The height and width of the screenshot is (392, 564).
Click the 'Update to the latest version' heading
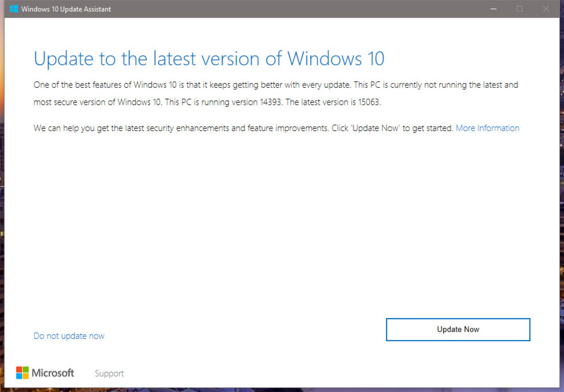pyautogui.click(x=209, y=59)
